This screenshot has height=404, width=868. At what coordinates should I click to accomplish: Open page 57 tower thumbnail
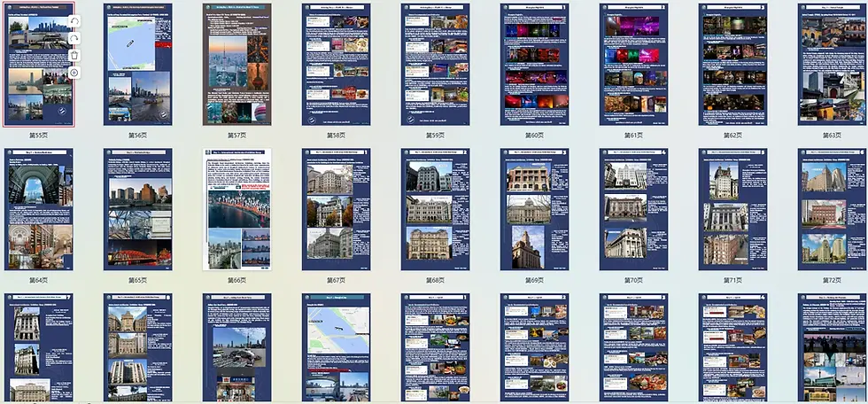[237, 64]
